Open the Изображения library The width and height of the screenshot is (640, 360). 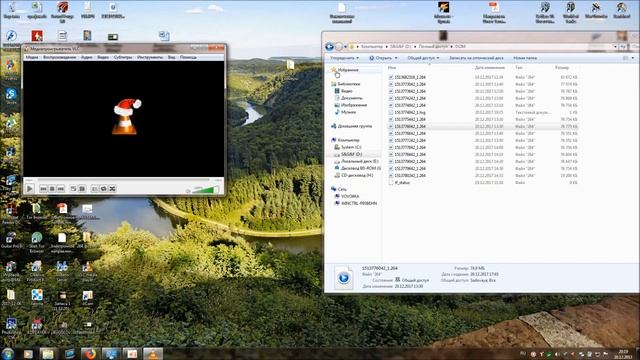pos(353,105)
